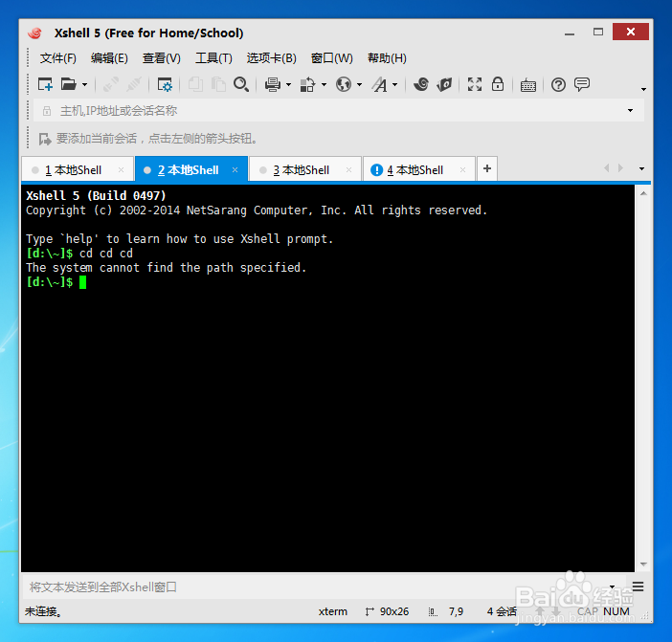Expand the address bar history dropdown

pos(630,110)
